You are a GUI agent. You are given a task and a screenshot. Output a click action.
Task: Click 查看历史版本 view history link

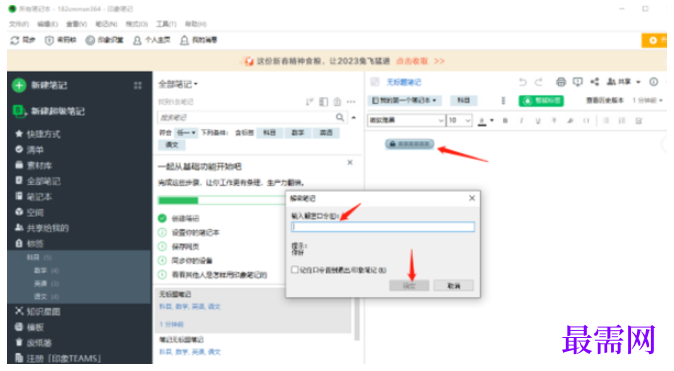[605, 100]
